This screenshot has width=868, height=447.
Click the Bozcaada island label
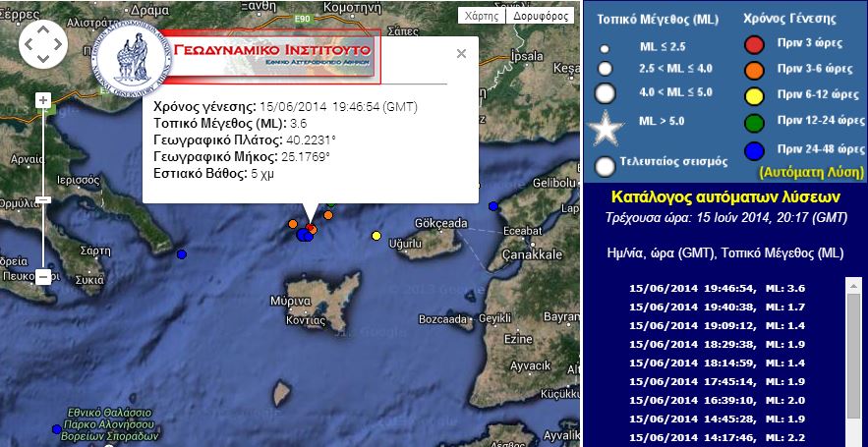coord(441,319)
